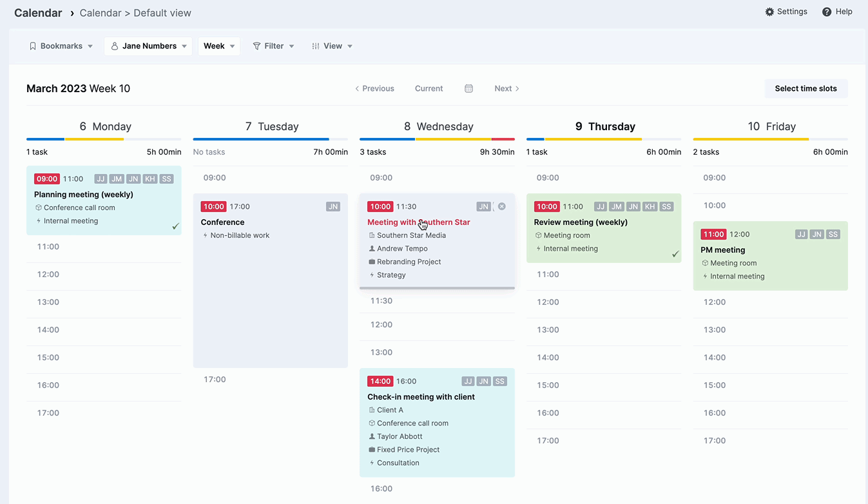Click 09:00 start time tag on Monday
Screen dimensions: 868x504
coord(47,179)
